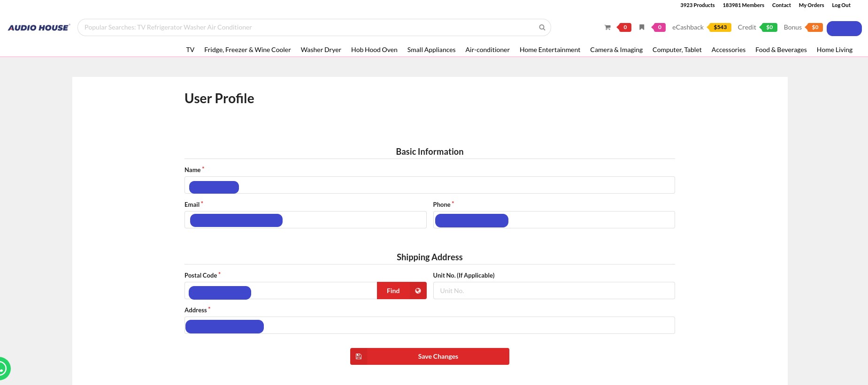
Task: Open the Accessories category
Action: pos(729,50)
